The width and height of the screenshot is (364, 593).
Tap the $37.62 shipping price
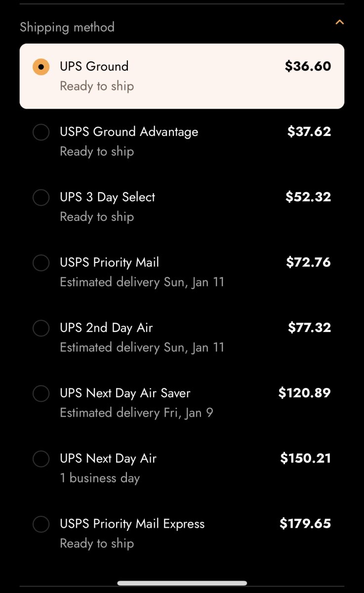(309, 131)
